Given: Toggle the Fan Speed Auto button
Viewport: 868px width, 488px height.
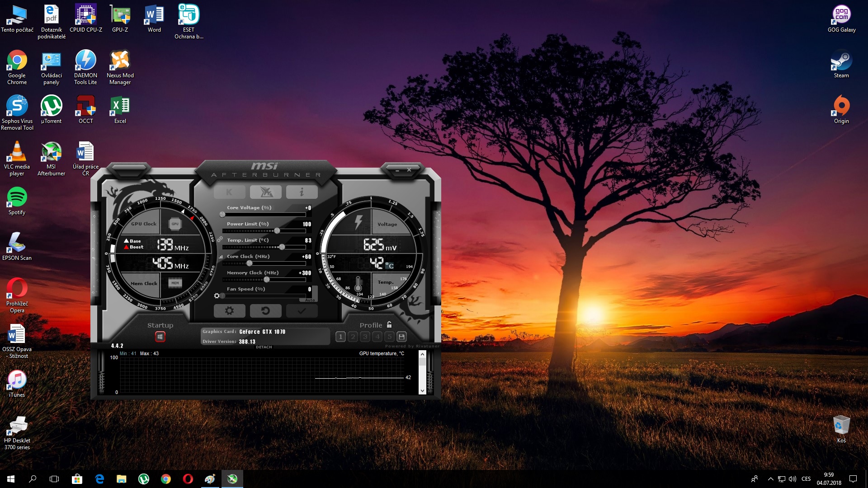Looking at the screenshot, I should 310,300.
